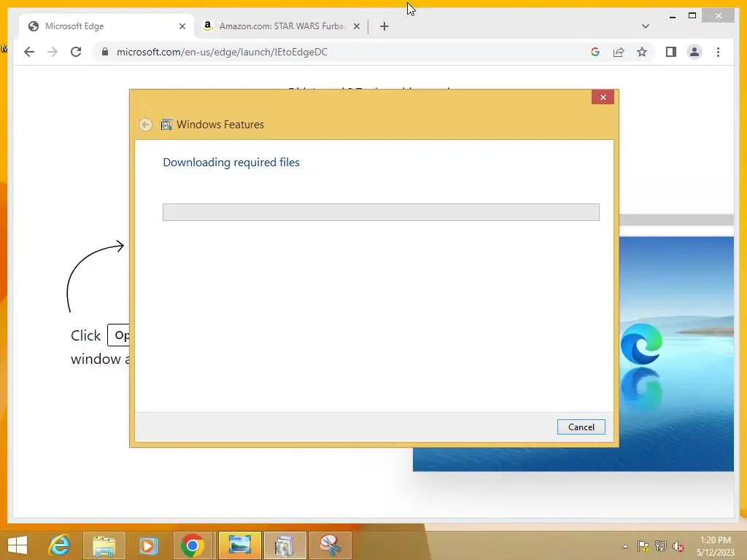The width and height of the screenshot is (747, 560).
Task: Click the taskbar clock and date
Action: pyautogui.click(x=715, y=546)
